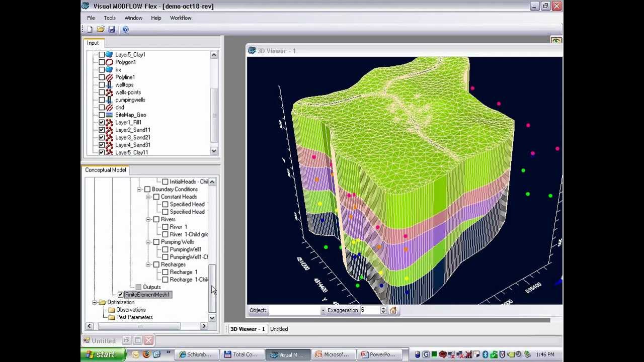Click the Observations folder icon
Image resolution: width=644 pixels, height=362 pixels.
tap(112, 310)
